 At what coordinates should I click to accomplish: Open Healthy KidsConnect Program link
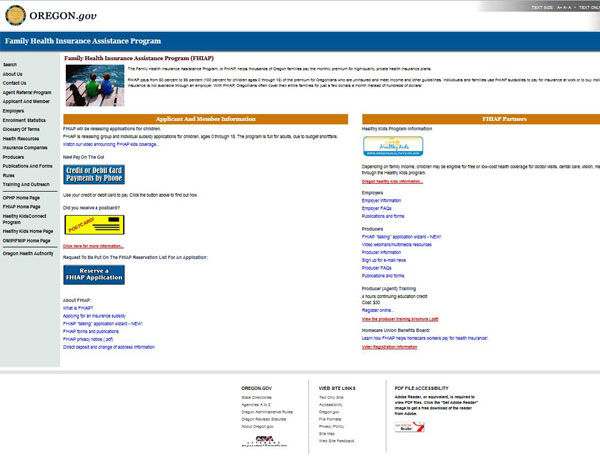24,219
